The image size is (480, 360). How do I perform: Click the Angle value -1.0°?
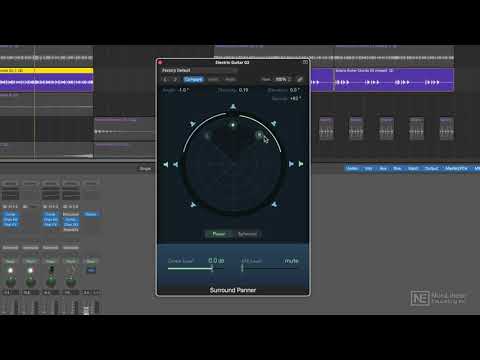pyautogui.click(x=184, y=90)
